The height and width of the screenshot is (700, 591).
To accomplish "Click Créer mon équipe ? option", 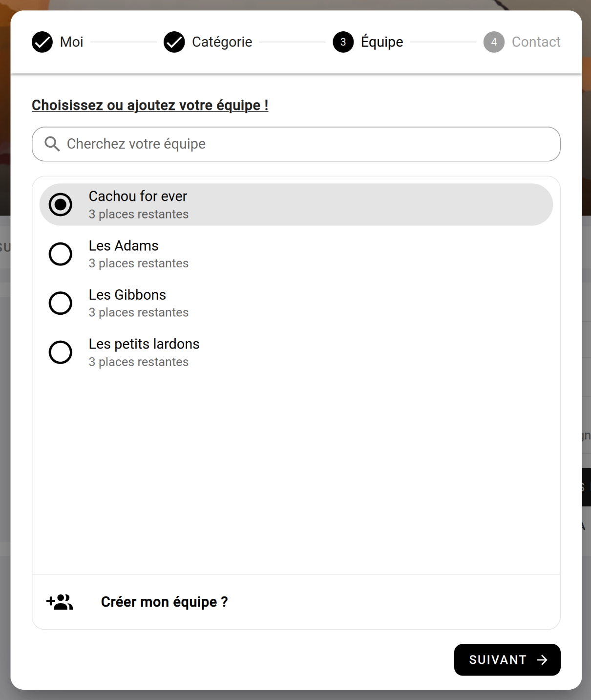I will click(x=164, y=602).
